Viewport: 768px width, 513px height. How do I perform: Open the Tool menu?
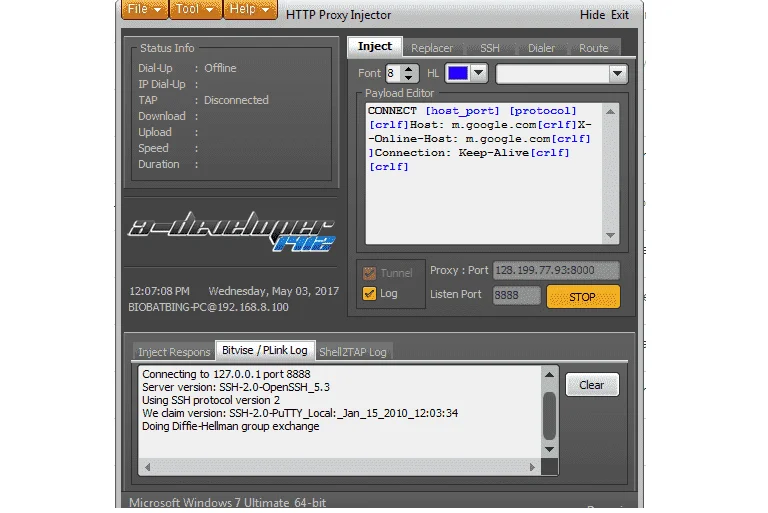[195, 9]
